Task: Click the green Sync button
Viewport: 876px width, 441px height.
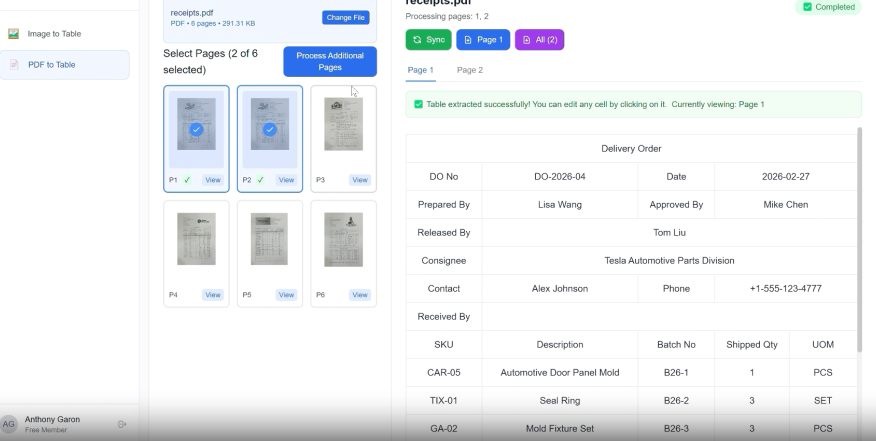Action: pyautogui.click(x=429, y=40)
